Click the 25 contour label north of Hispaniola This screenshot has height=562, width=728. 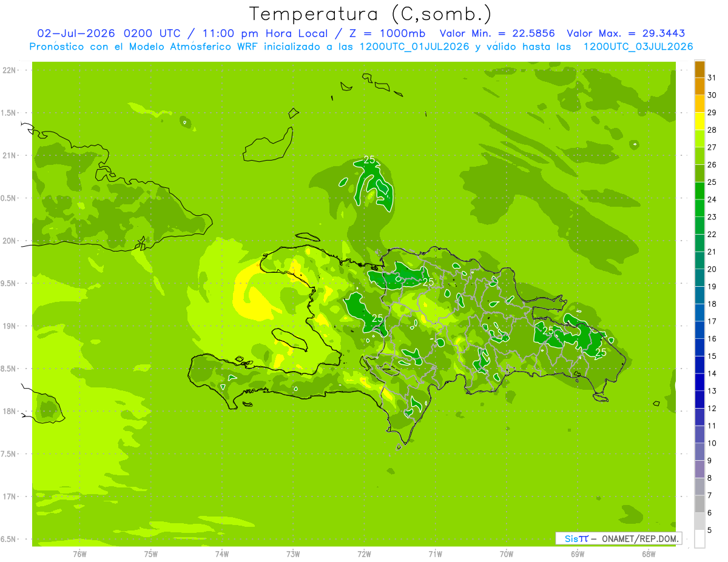point(369,159)
